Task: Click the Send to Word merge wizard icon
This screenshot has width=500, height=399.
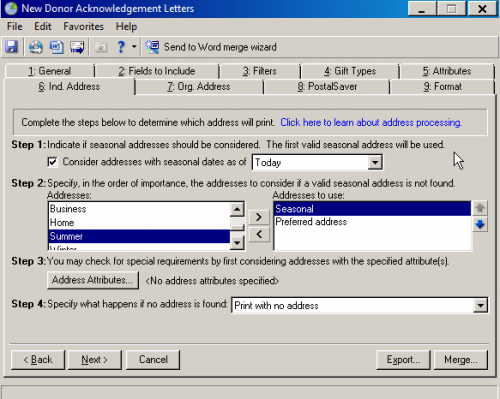Action: tap(152, 47)
